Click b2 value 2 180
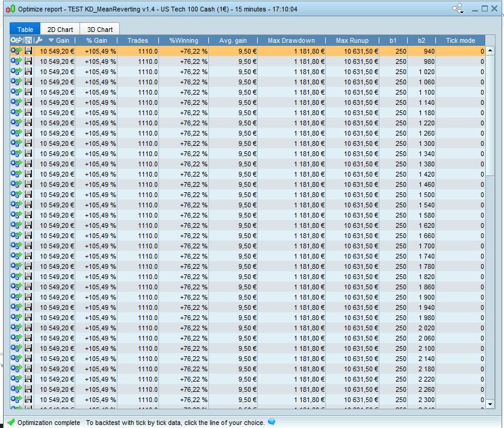The width and height of the screenshot is (504, 428). point(426,369)
